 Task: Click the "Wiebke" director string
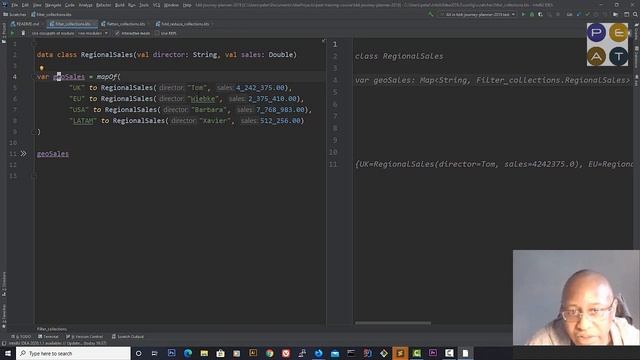click(x=203, y=98)
